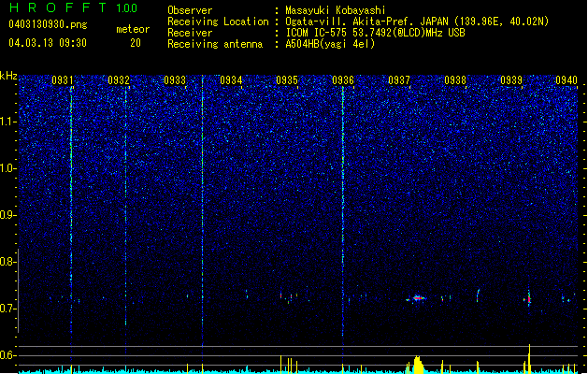This screenshot has width=588, height=374.
Task: Click the kHz axis unit label
Action: pos(8,76)
